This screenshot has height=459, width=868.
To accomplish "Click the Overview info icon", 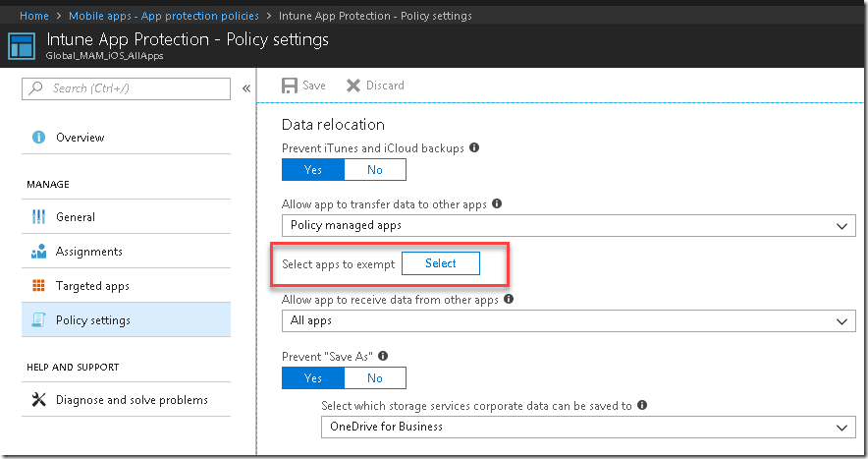I will coord(38,137).
